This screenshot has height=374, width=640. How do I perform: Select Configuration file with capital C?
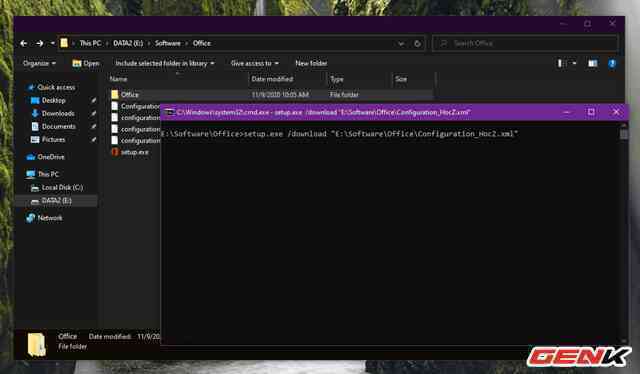(x=135, y=106)
